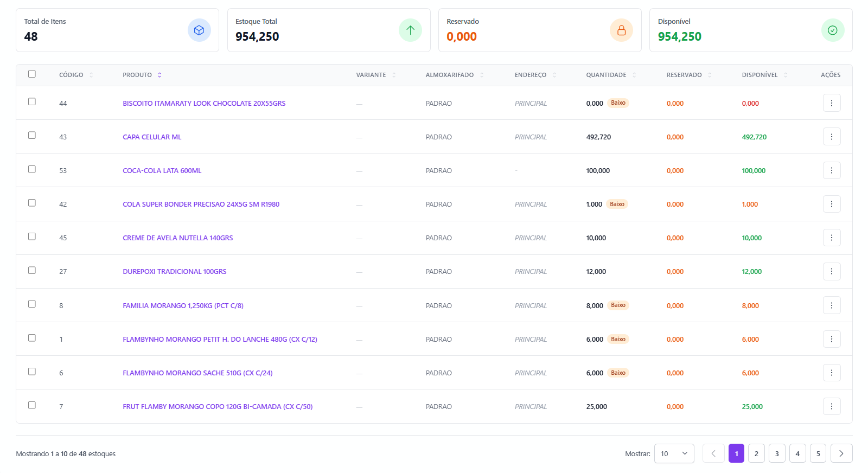
Task: Select page 1 in pagination
Action: coord(736,453)
